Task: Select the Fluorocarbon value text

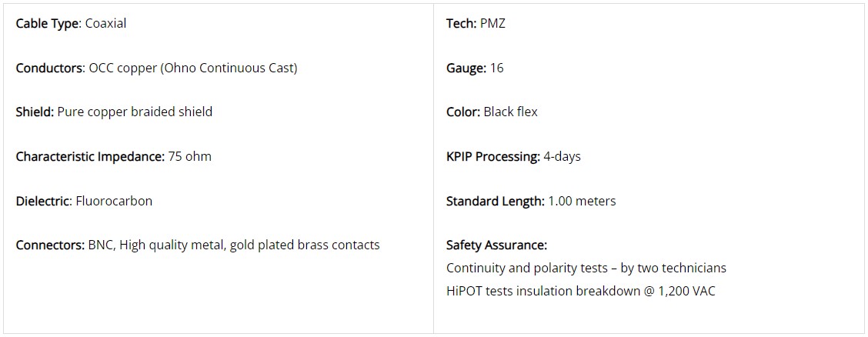Action: point(114,201)
